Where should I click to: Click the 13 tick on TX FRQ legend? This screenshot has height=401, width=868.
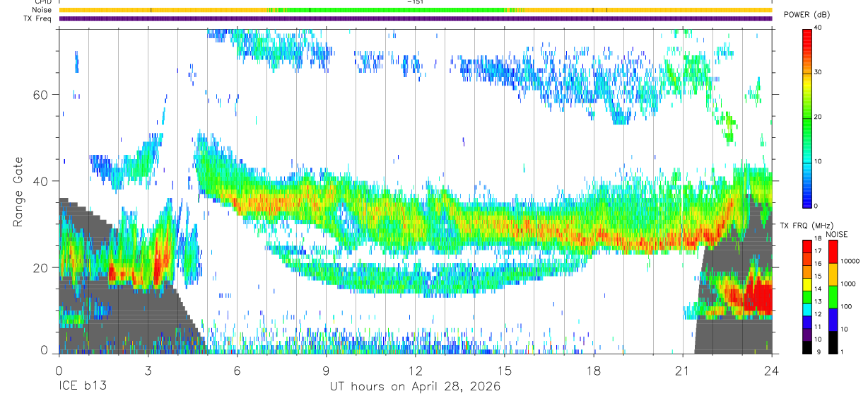(818, 301)
